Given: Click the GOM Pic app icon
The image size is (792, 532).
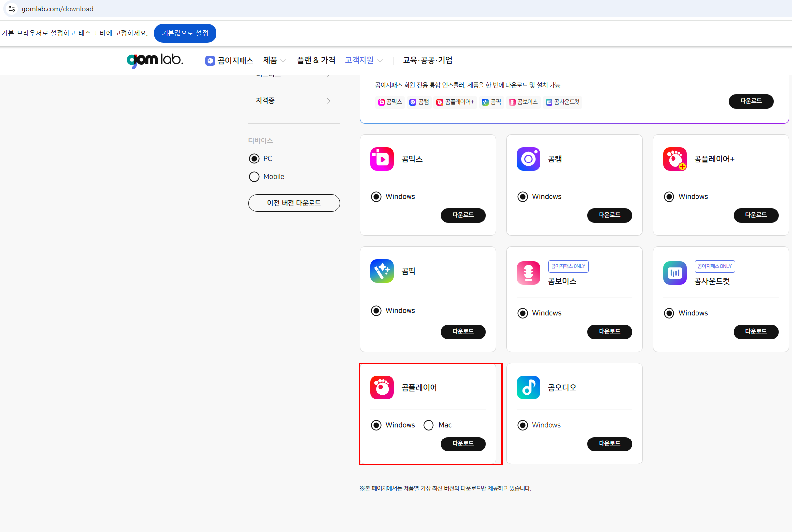Looking at the screenshot, I should point(382,271).
